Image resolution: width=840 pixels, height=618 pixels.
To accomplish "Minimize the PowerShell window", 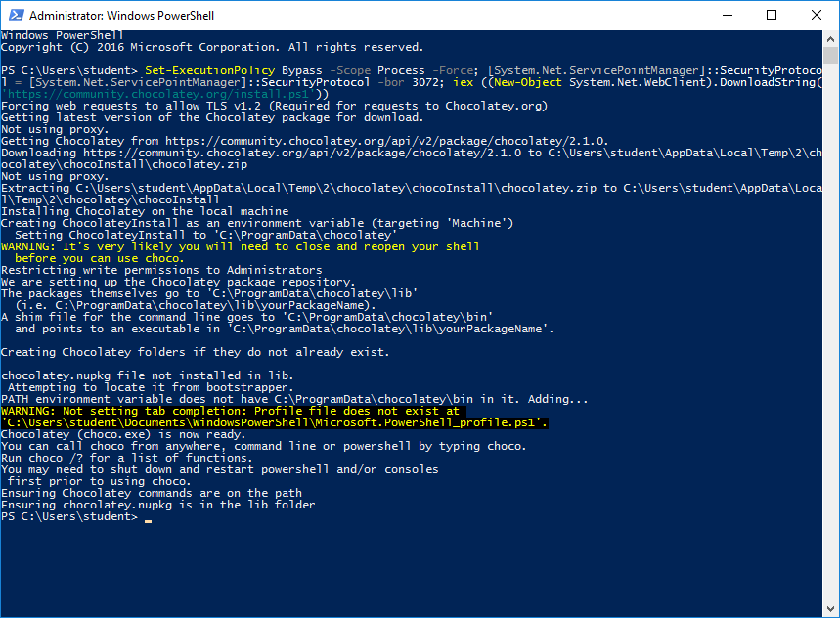I will [727, 15].
